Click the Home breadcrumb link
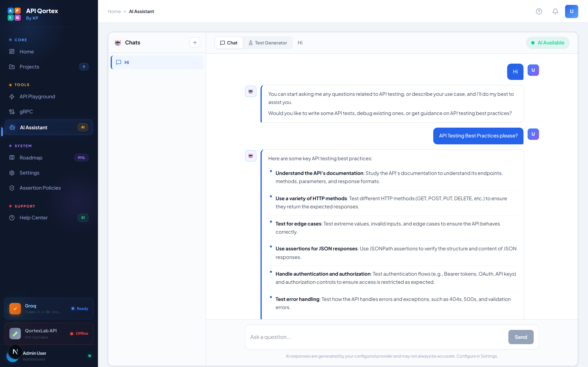 click(x=114, y=11)
